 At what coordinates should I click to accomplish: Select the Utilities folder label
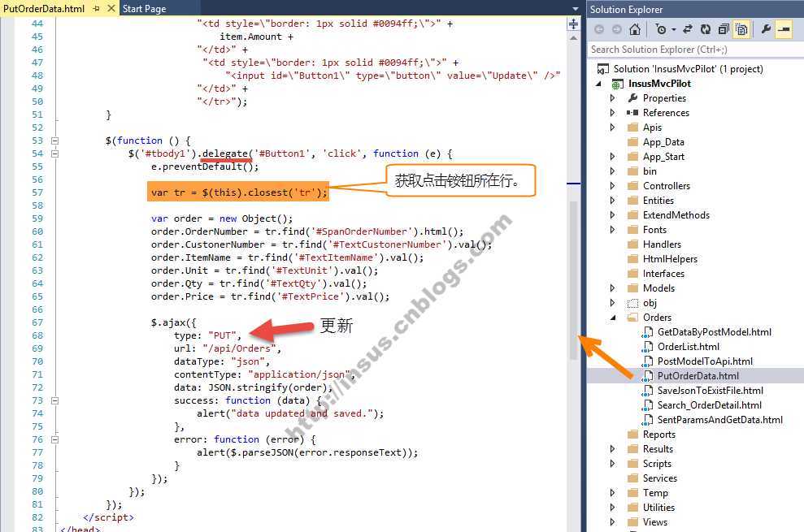[659, 508]
